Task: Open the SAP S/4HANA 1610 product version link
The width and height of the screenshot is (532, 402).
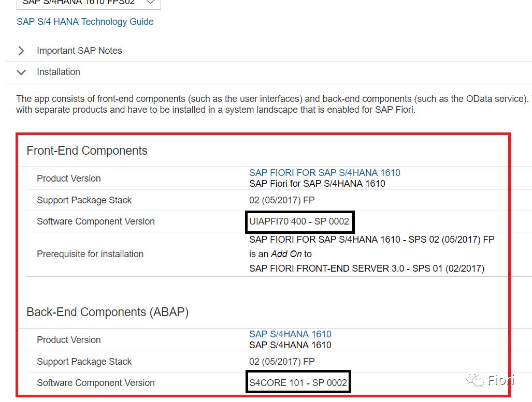Action: 290,334
